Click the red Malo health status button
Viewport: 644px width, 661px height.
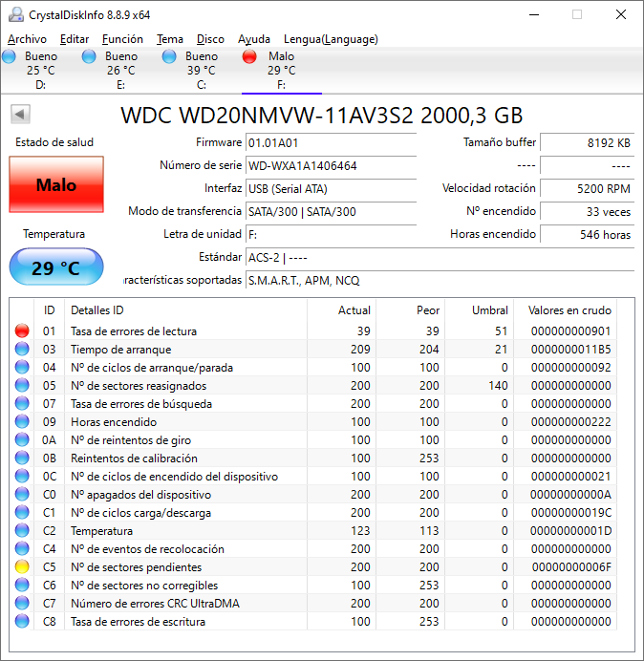click(56, 184)
